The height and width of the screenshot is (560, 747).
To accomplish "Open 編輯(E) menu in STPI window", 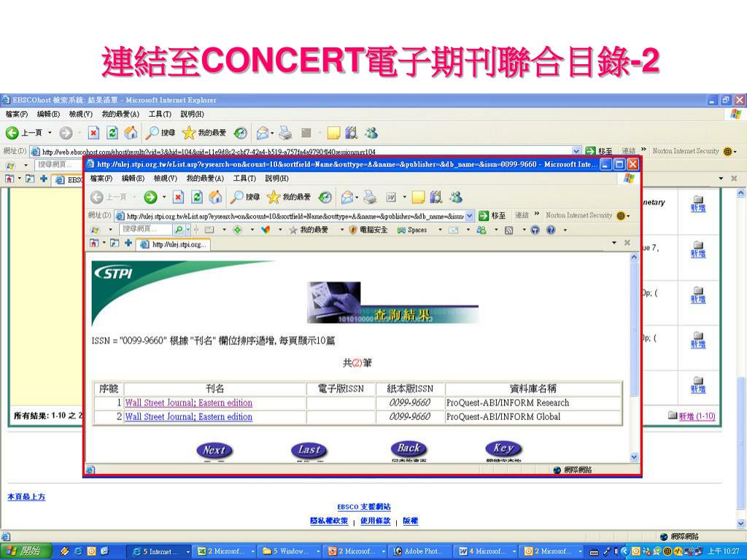I will 133,179.
